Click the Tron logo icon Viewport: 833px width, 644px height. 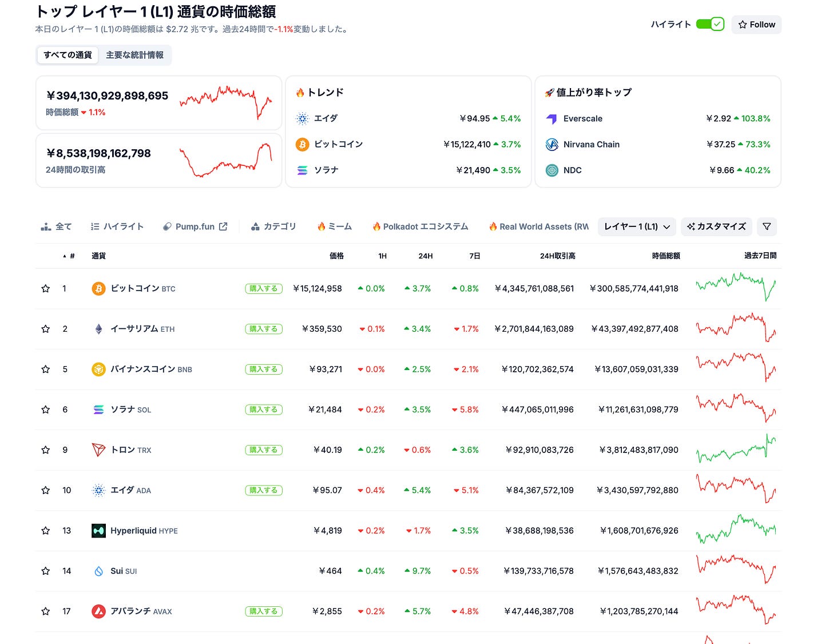click(x=98, y=450)
